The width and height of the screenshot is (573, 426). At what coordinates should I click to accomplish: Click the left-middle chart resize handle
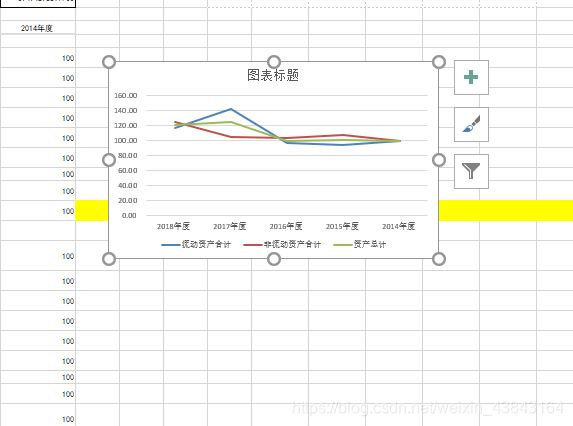click(109, 160)
